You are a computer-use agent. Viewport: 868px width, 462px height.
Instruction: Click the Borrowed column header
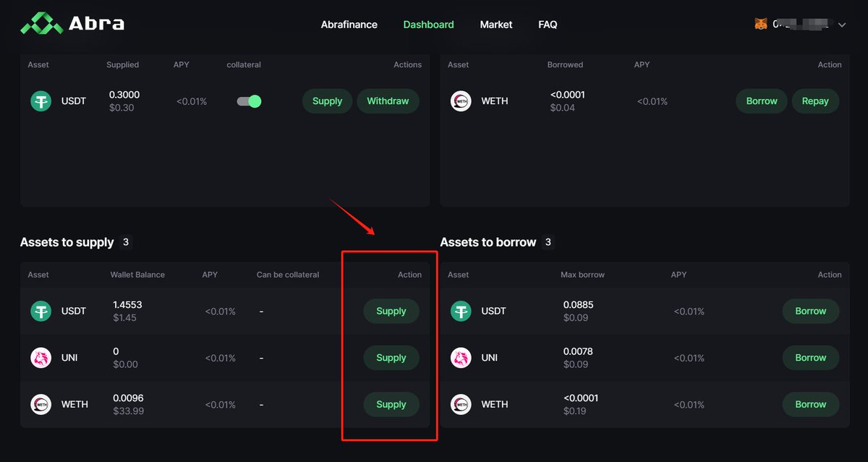point(565,65)
